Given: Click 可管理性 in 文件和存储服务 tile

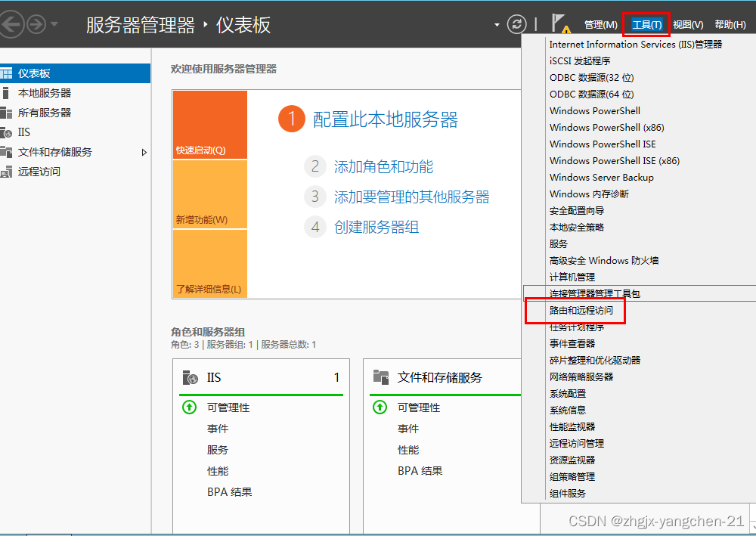Looking at the screenshot, I should point(419,407).
